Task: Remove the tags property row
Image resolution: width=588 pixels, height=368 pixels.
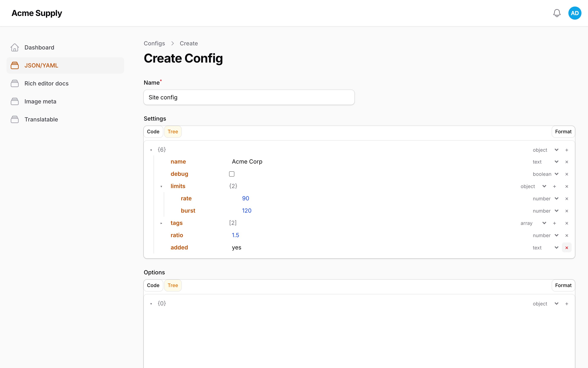Action: tap(567, 223)
